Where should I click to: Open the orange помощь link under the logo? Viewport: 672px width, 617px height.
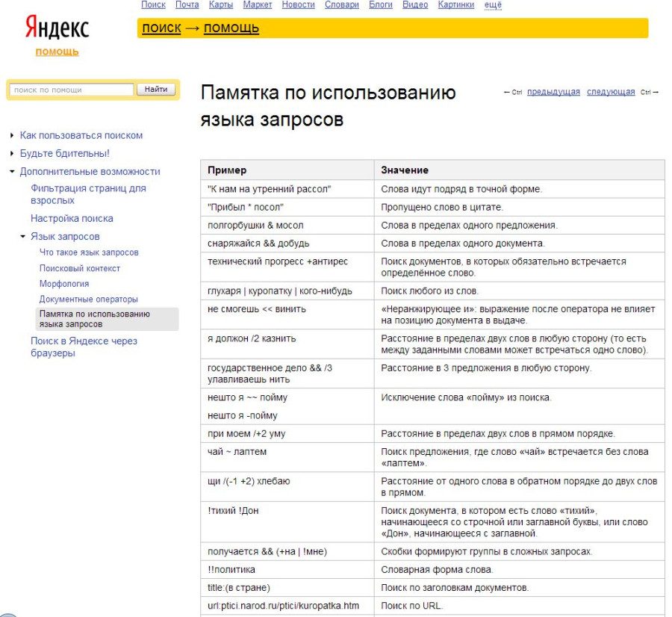click(x=57, y=52)
